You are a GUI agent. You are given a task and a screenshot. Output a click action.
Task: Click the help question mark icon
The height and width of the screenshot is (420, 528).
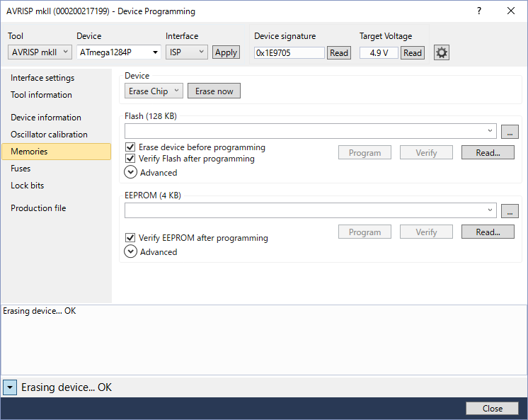(x=479, y=11)
